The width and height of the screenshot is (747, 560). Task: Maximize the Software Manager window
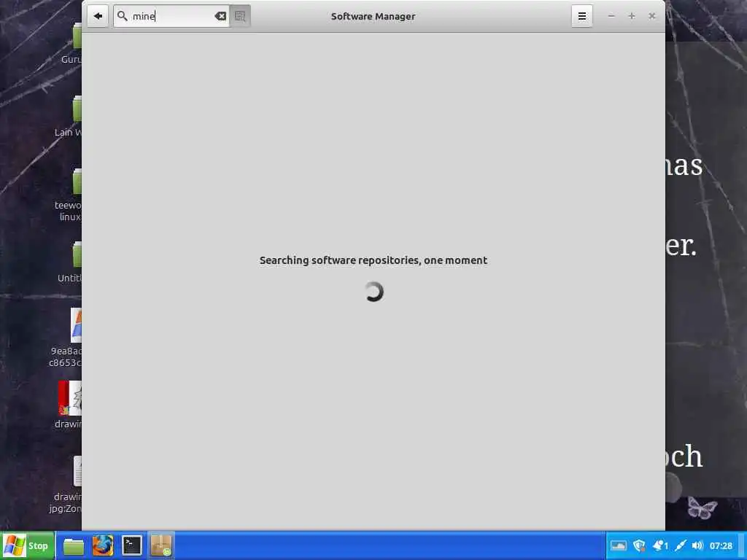point(632,16)
